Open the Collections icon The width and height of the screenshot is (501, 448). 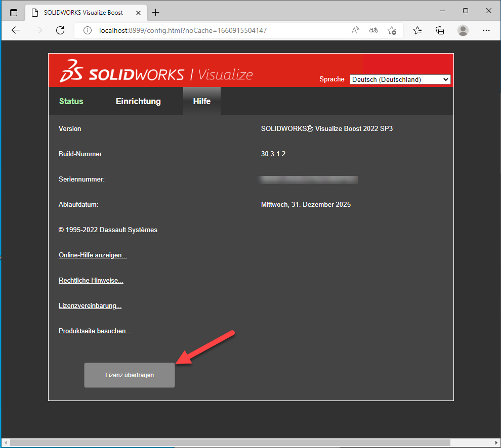(440, 30)
